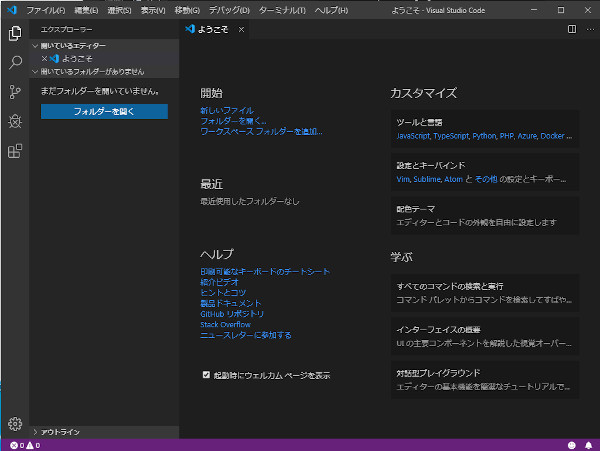Screen dimensions: 600x451
Task: Click the TypeScript language link
Action: [x=451, y=136]
